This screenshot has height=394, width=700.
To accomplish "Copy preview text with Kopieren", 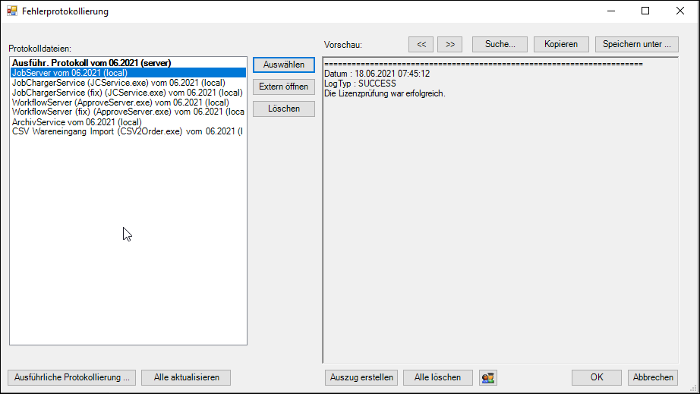I will (x=561, y=44).
